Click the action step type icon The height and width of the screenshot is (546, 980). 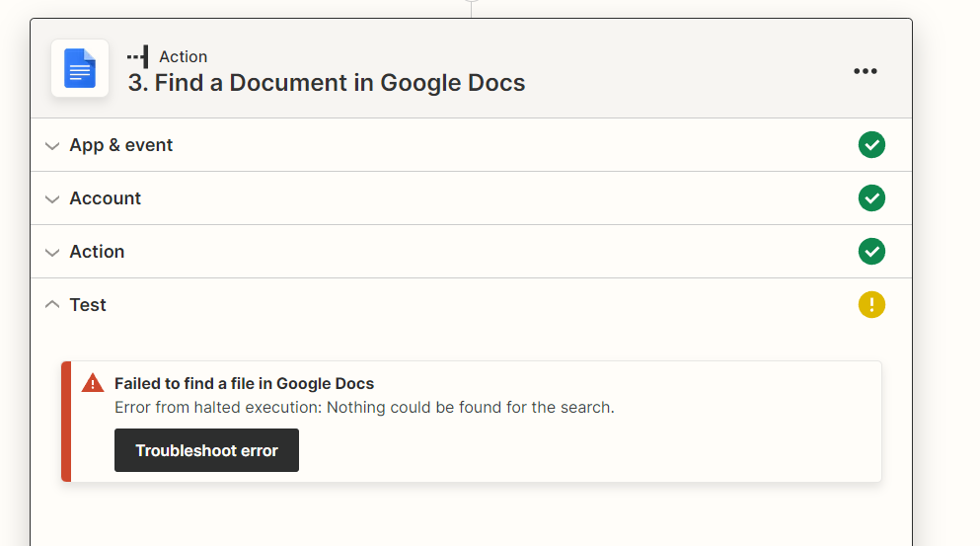138,56
